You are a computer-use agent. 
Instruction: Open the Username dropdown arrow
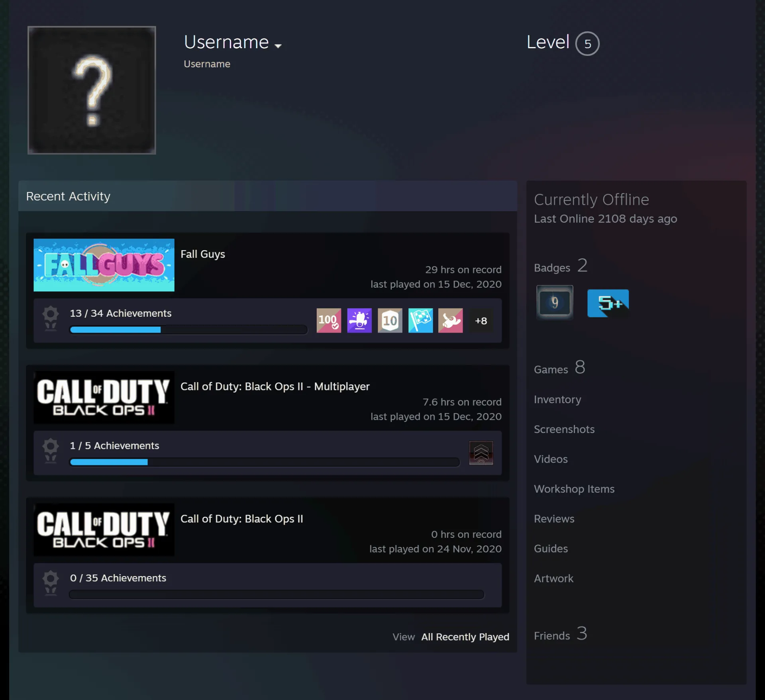(278, 46)
